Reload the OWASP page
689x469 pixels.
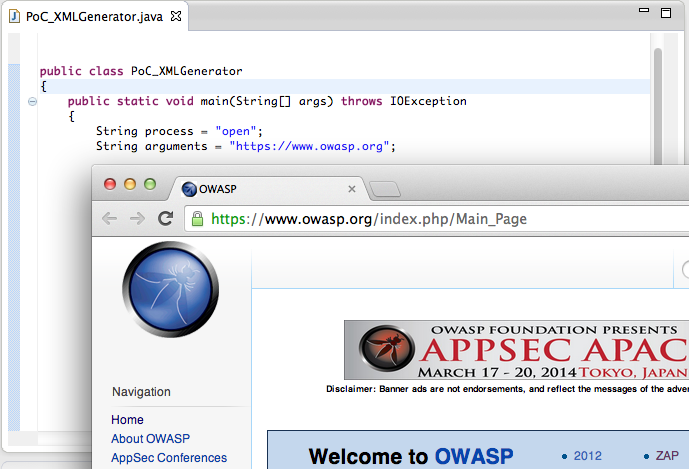click(166, 218)
